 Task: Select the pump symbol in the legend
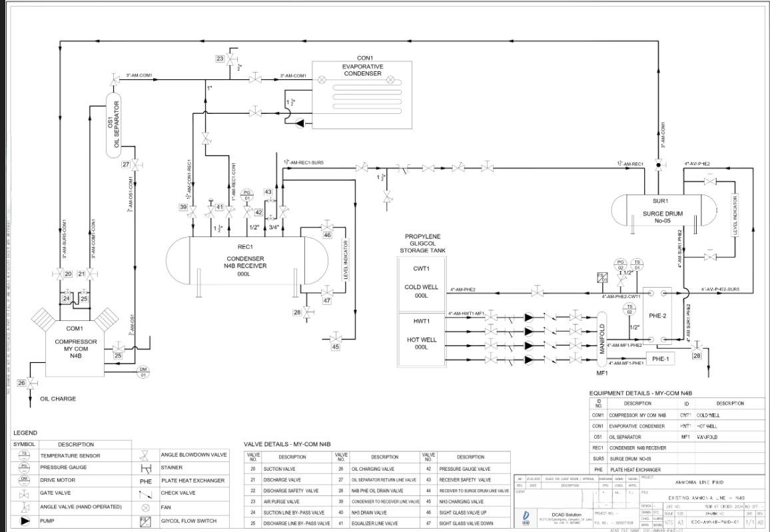click(25, 521)
